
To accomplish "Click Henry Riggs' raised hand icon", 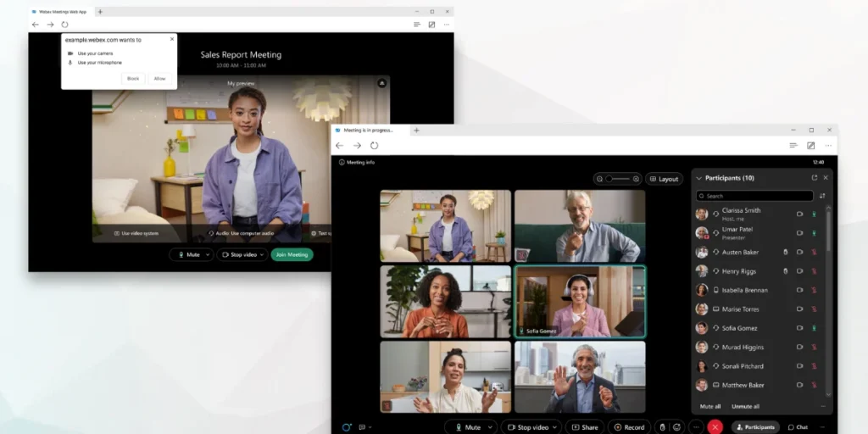I will pos(785,271).
